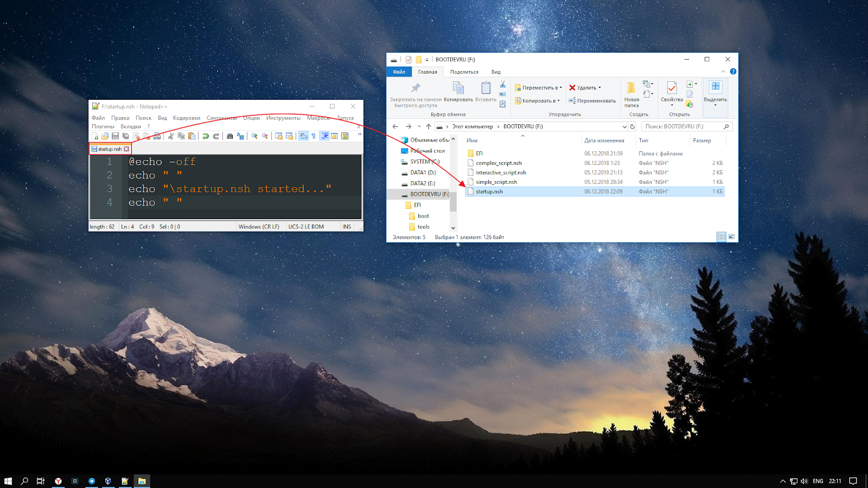Toggle indent guide icon in Notepad++

(x=324, y=136)
